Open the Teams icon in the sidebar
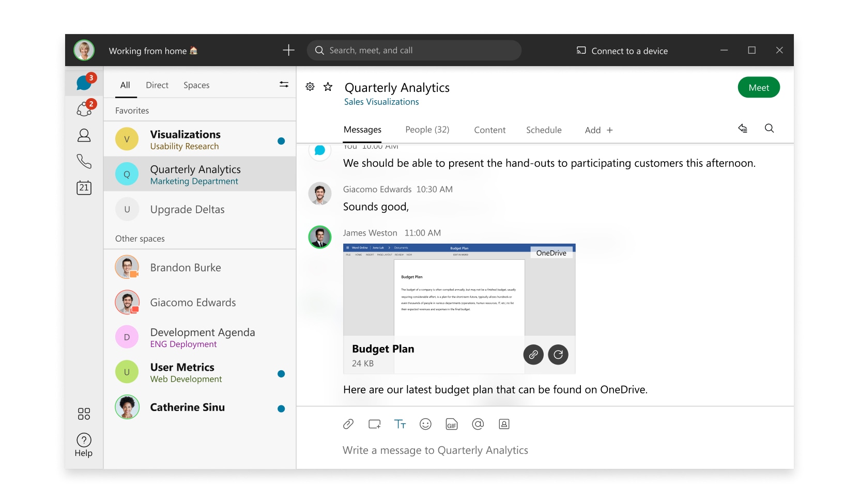The image size is (860, 504). (x=84, y=108)
